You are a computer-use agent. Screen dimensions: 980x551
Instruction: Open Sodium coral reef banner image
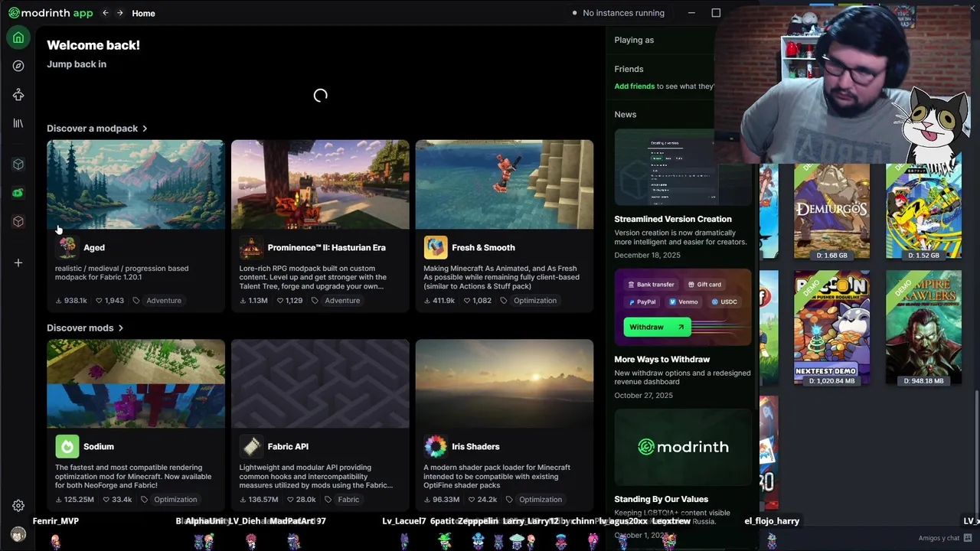(136, 383)
